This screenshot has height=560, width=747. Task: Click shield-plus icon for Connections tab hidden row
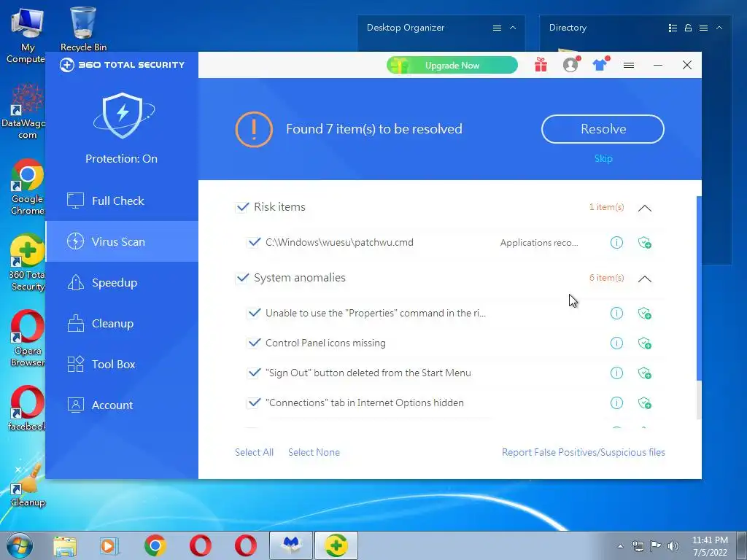645,402
